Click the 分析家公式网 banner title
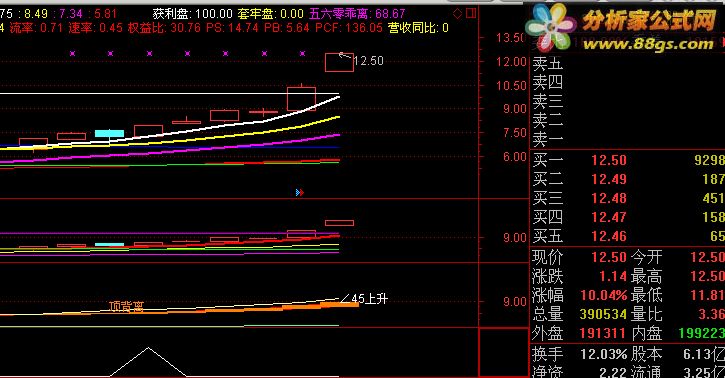 pos(649,20)
